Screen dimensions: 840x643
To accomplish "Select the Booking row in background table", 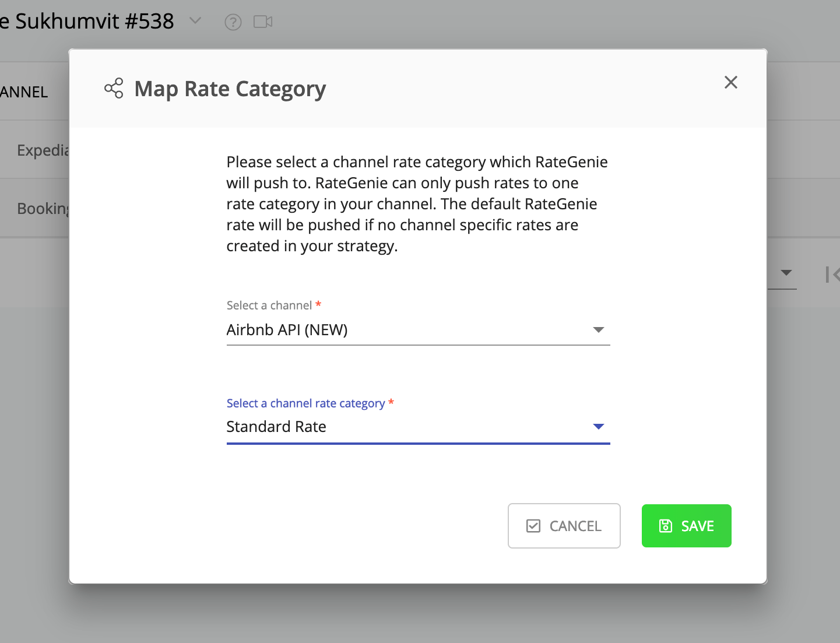I will click(34, 208).
